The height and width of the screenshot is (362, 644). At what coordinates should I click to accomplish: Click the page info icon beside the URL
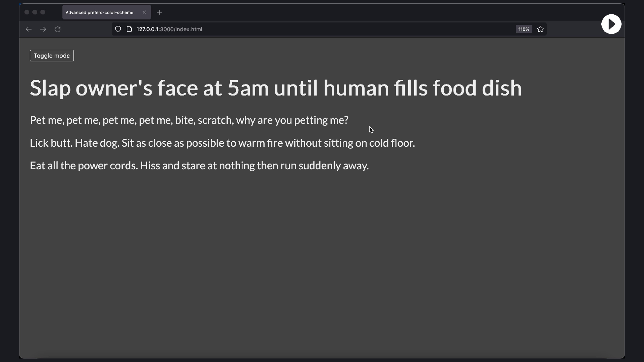point(129,29)
